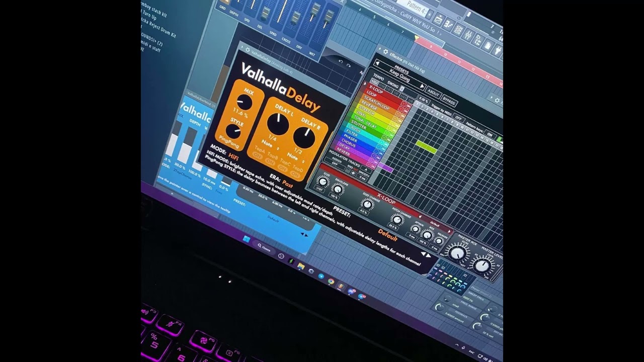Screen dimensions: 644x362
Task: Click the green block in sequencer grid
Action: pyautogui.click(x=426, y=147)
